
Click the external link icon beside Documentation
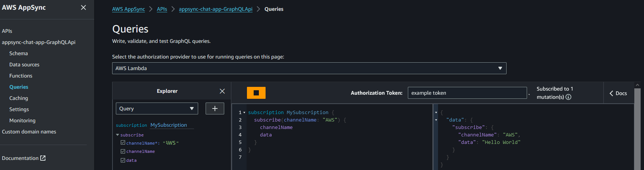(x=43, y=158)
